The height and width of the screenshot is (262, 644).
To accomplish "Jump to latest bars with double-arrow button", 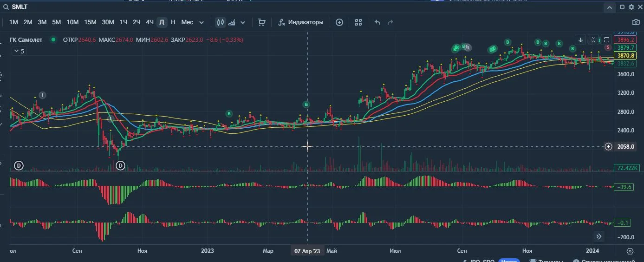I will click(599, 236).
